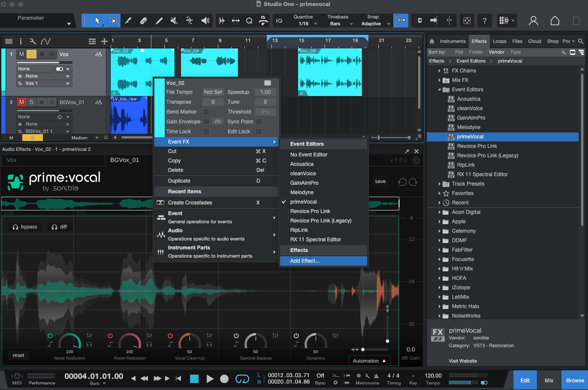This screenshot has width=588, height=390.
Task: Open the Browse view button
Action: point(575,380)
